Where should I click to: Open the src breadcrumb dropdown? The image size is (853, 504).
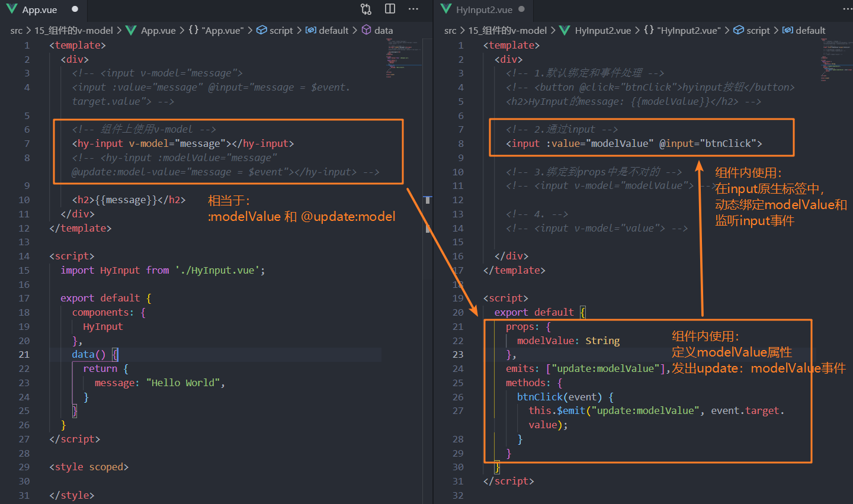click(x=17, y=30)
